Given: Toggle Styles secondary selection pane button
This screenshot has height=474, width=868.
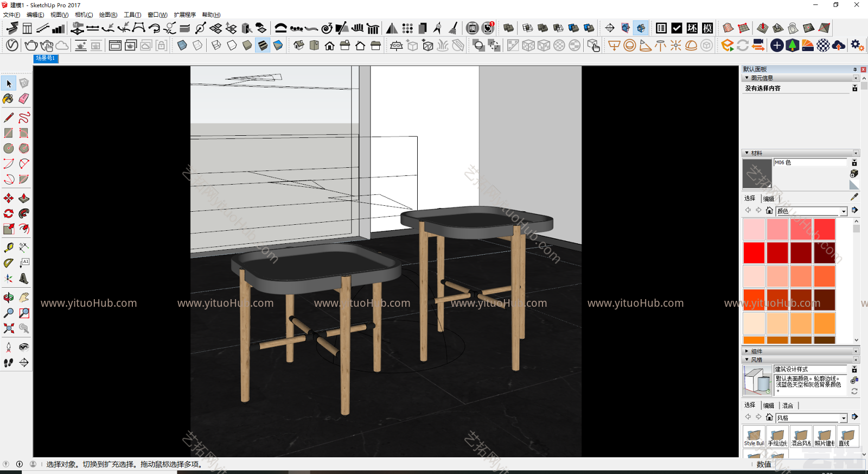Looking at the screenshot, I should [x=854, y=369].
